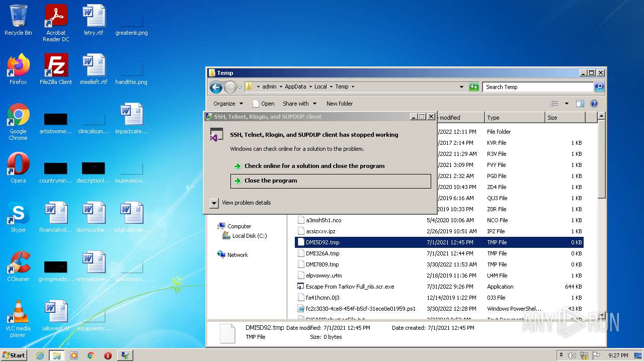Select steelleft.rtf desktop file

coord(94,69)
